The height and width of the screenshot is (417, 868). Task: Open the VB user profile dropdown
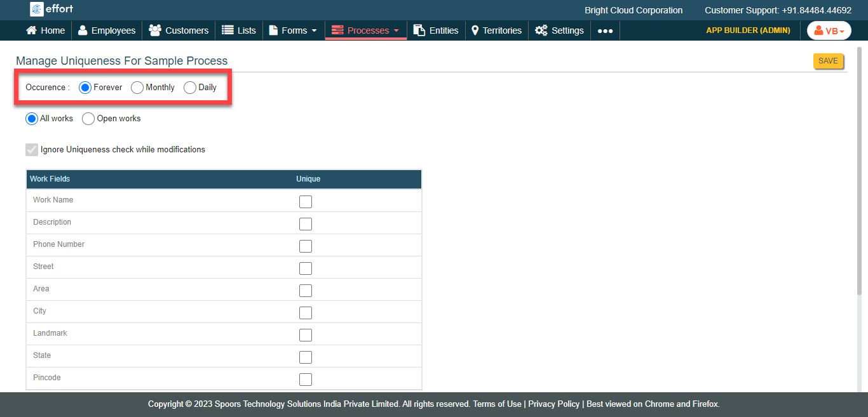pos(829,30)
